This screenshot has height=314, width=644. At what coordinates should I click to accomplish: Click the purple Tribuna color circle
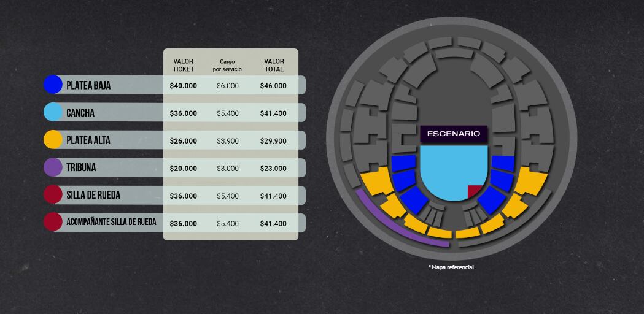(53, 167)
